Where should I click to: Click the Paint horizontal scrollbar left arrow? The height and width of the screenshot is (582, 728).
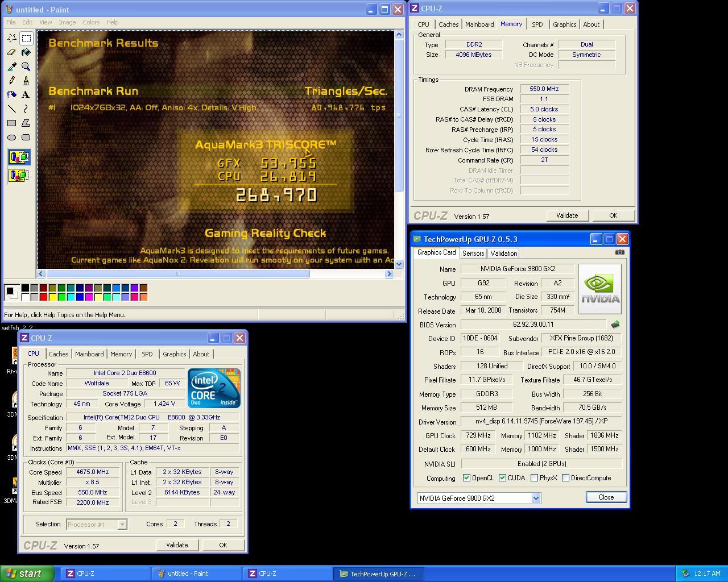tap(41, 274)
